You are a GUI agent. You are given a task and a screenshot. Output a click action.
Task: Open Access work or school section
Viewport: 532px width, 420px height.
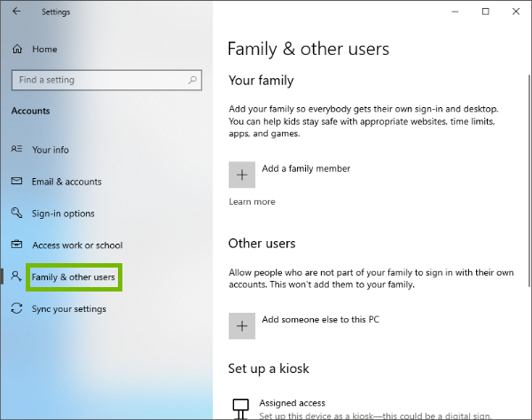click(x=78, y=245)
